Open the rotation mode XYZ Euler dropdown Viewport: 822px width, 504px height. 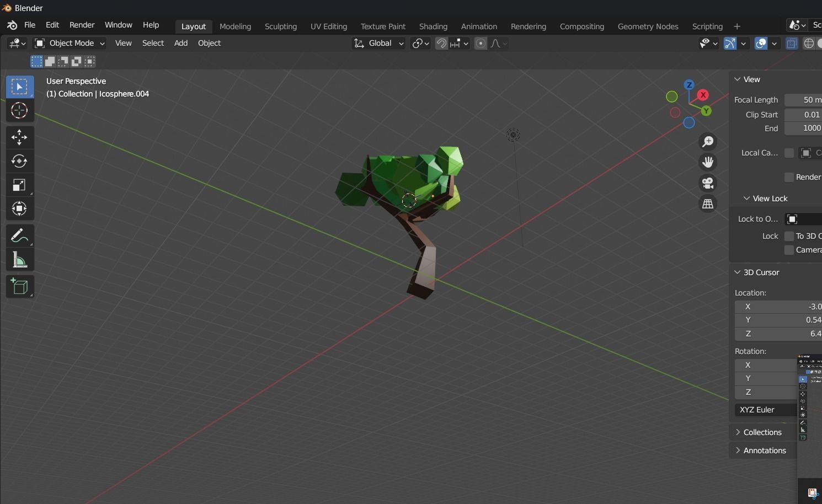(766, 410)
